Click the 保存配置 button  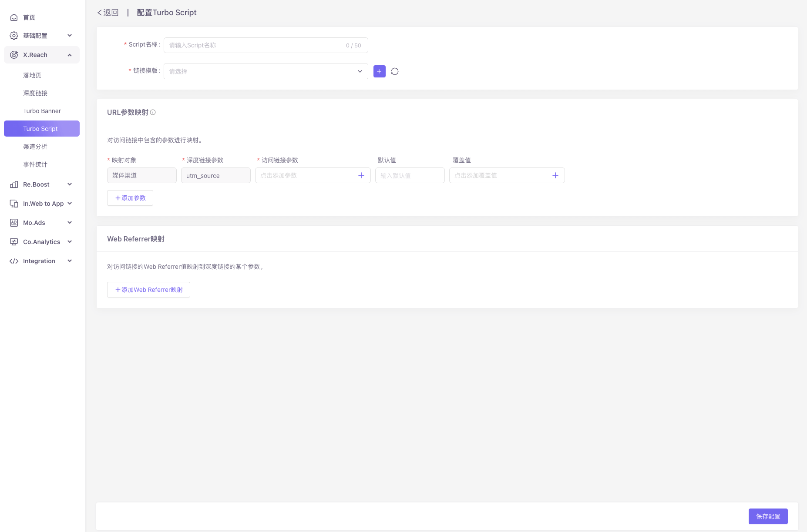[768, 516]
